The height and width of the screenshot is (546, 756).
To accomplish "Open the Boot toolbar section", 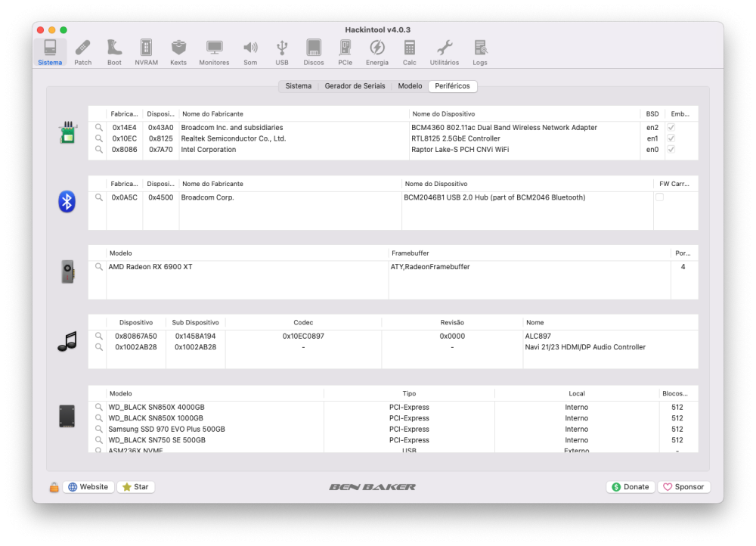I will [x=114, y=53].
